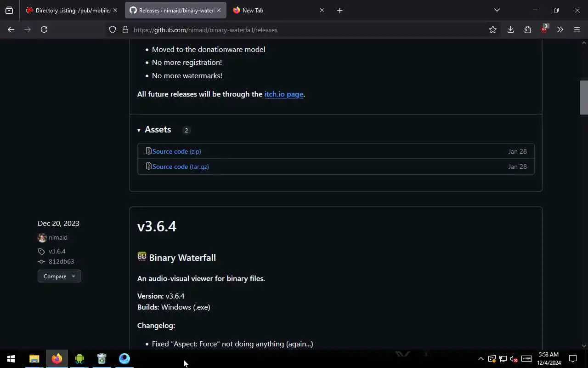Close the Releases GitHub tab

point(219,10)
